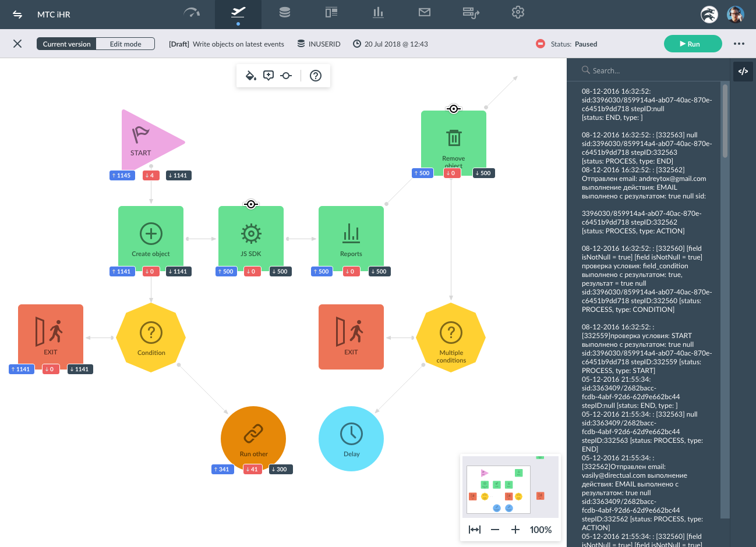
Task: Open the settings gear in the top navigation
Action: pos(518,12)
